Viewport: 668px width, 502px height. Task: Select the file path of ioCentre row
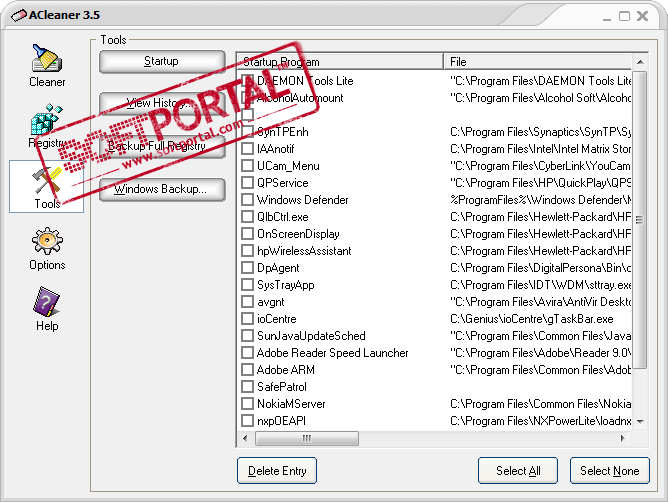(532, 319)
